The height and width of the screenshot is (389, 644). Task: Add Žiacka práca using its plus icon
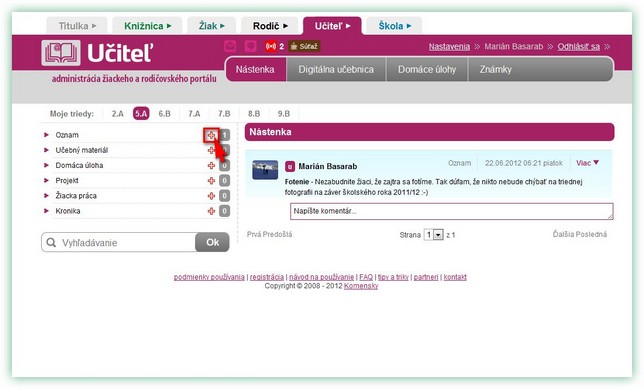click(211, 196)
